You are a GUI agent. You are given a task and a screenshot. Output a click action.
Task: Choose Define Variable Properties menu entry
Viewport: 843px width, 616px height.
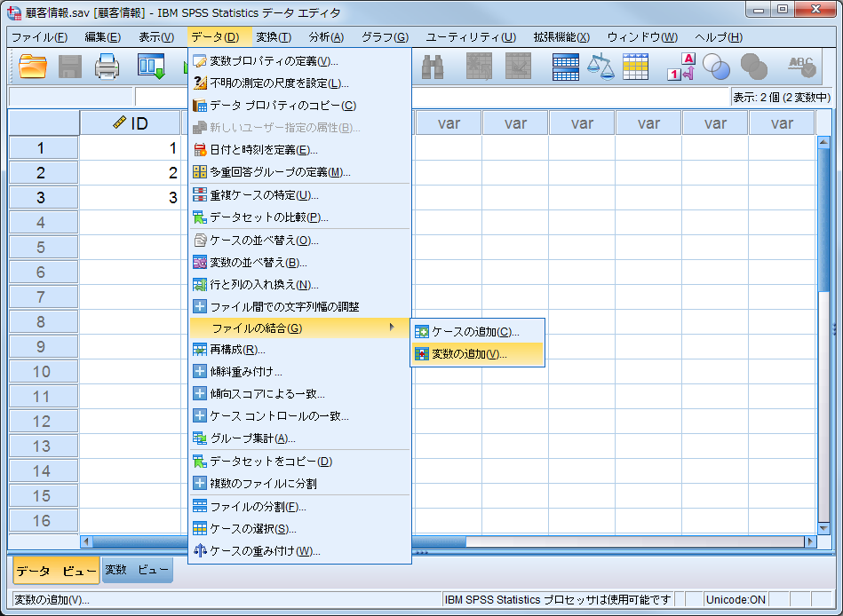pos(299,61)
